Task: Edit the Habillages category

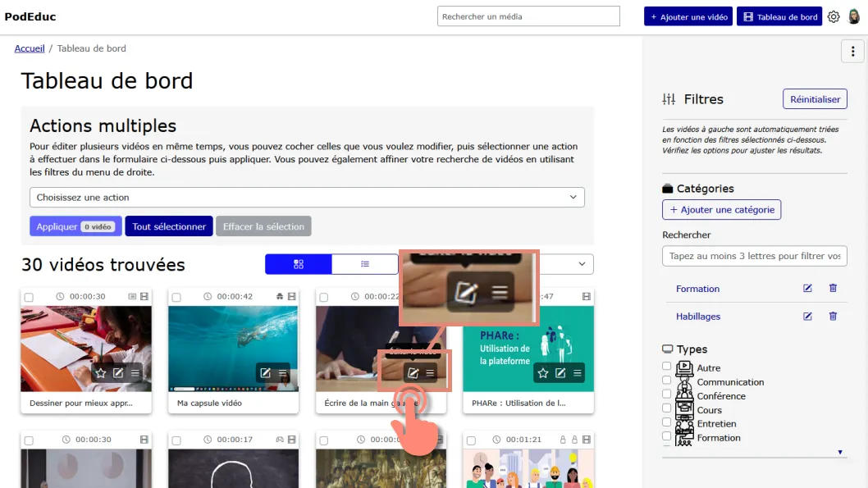Action: (807, 317)
